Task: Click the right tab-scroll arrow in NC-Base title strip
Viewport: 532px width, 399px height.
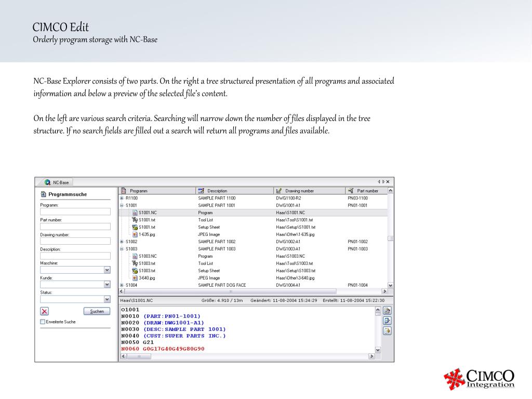Action: (383, 182)
